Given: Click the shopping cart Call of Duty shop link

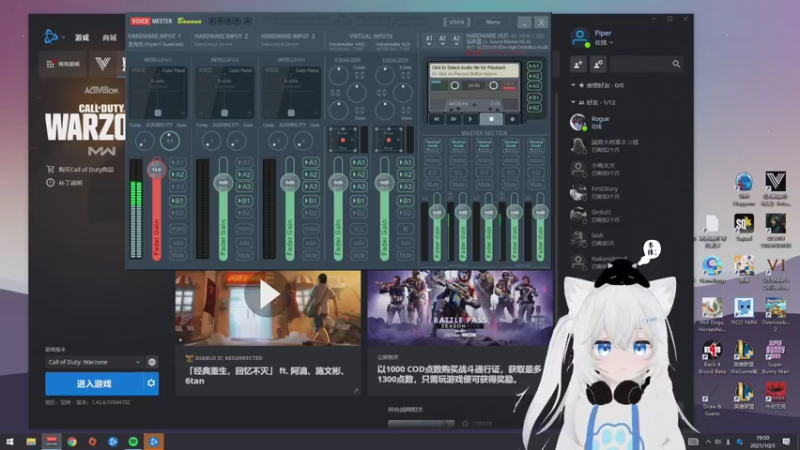Looking at the screenshot, I should (81, 169).
